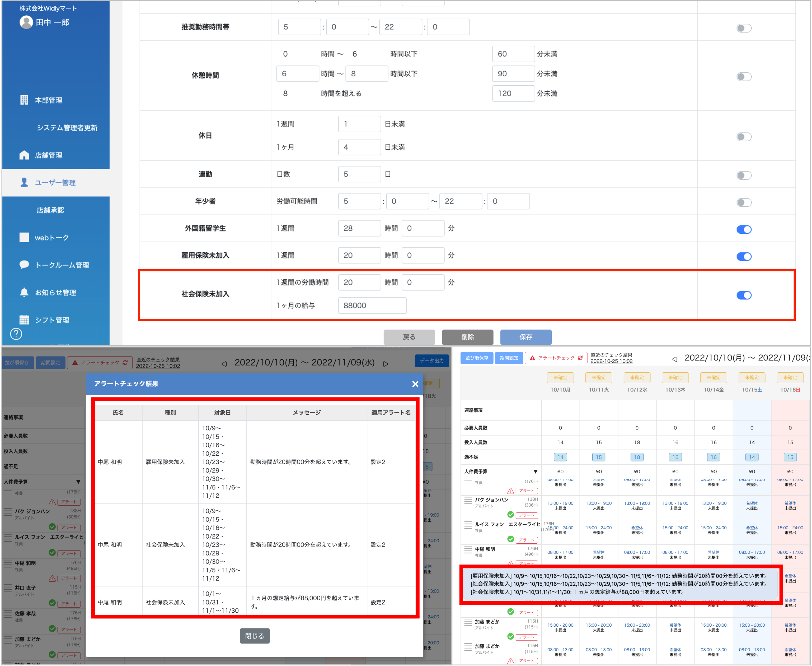Turn off the 外国籍留学生 toggle
This screenshot has width=812, height=666.
pos(744,229)
